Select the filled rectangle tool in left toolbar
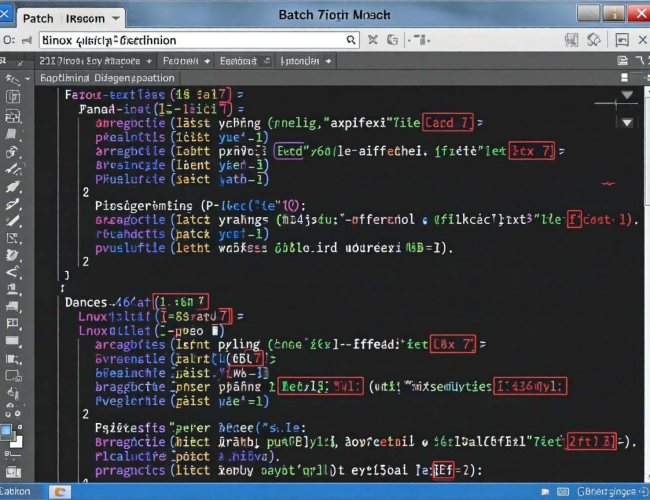650x500 pixels. coord(12,341)
